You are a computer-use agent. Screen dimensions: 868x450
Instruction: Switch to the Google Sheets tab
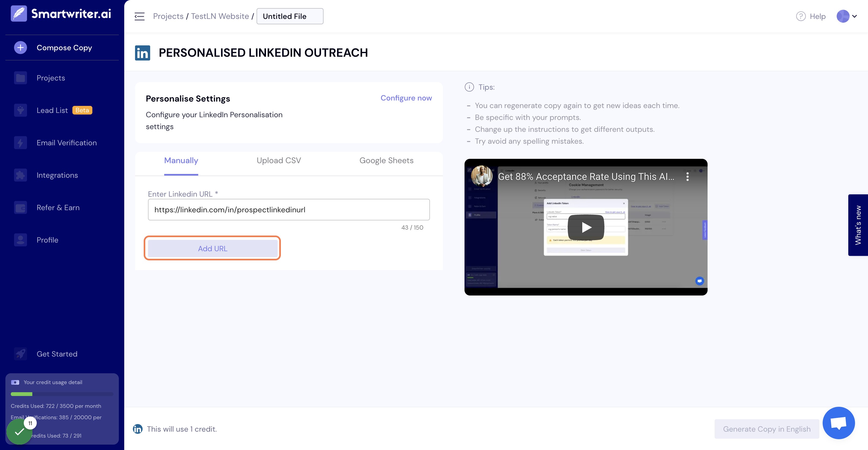386,160
